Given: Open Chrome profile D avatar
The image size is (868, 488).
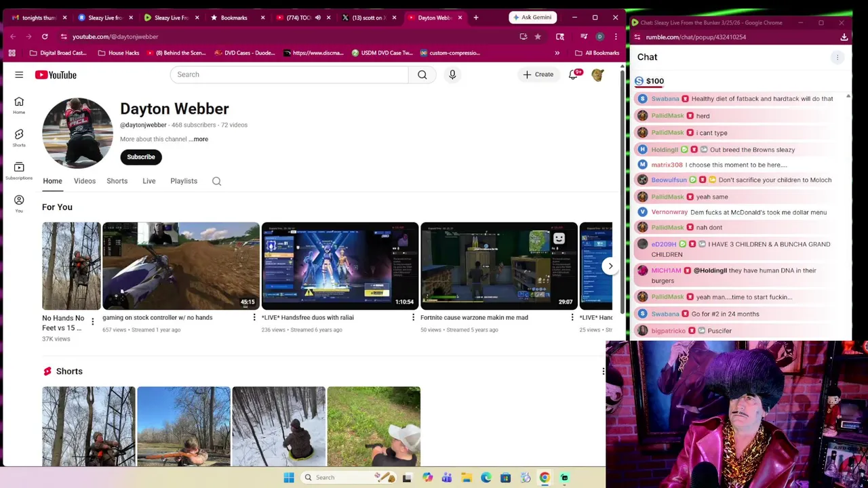Looking at the screenshot, I should point(599,37).
